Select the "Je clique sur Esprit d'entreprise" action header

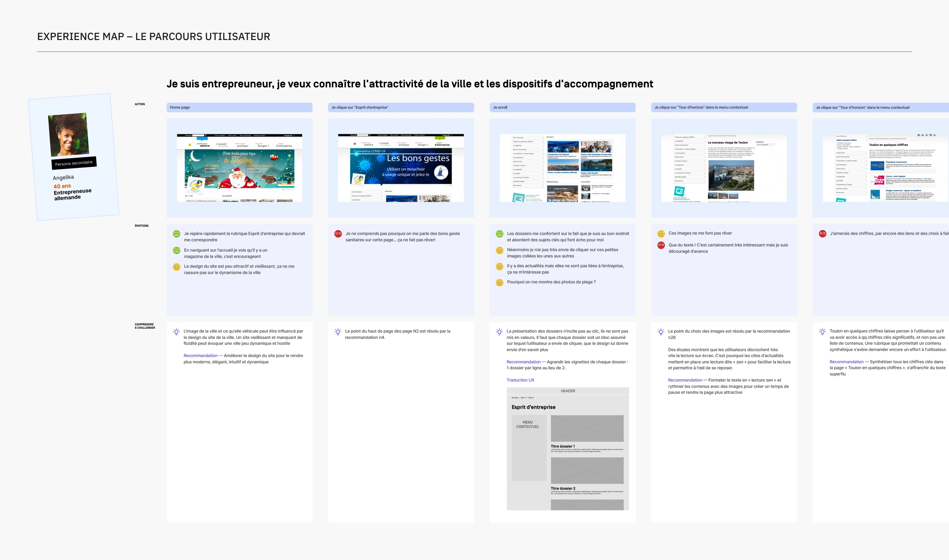[x=401, y=107]
